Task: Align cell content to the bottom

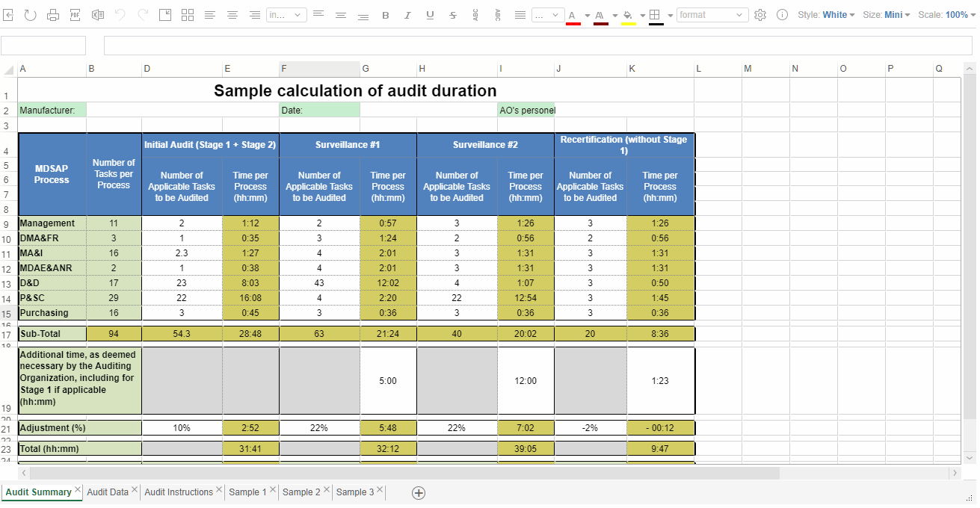Action: [x=363, y=15]
